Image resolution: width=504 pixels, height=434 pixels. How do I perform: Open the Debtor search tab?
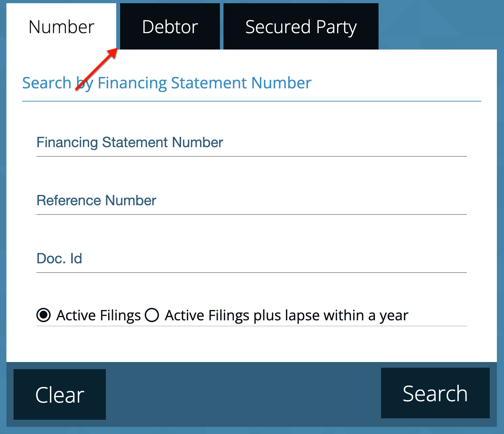click(x=170, y=27)
